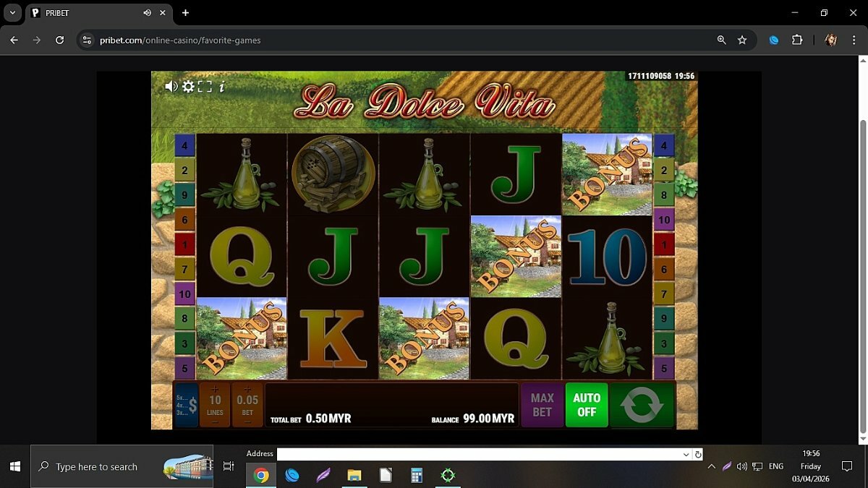The image size is (868, 488).
Task: Mute the PRIBET tab audio
Action: tap(148, 13)
